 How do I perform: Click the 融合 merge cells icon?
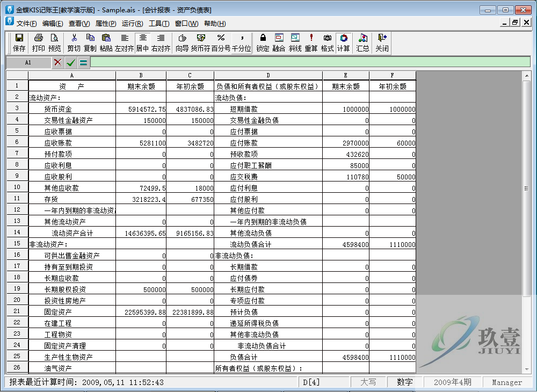click(279, 43)
